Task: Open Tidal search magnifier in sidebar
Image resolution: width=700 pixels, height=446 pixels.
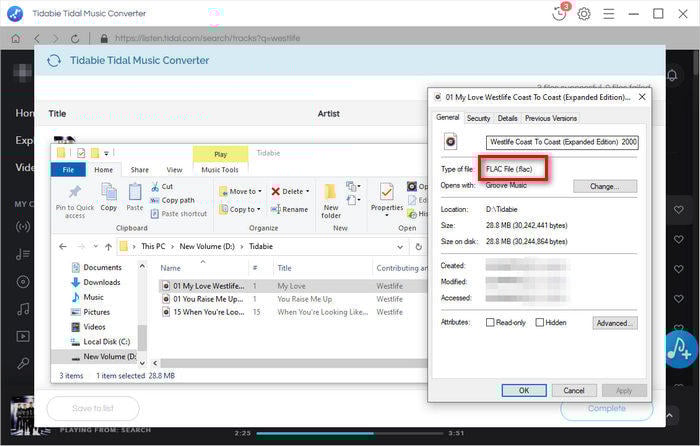Action: (x=23, y=363)
